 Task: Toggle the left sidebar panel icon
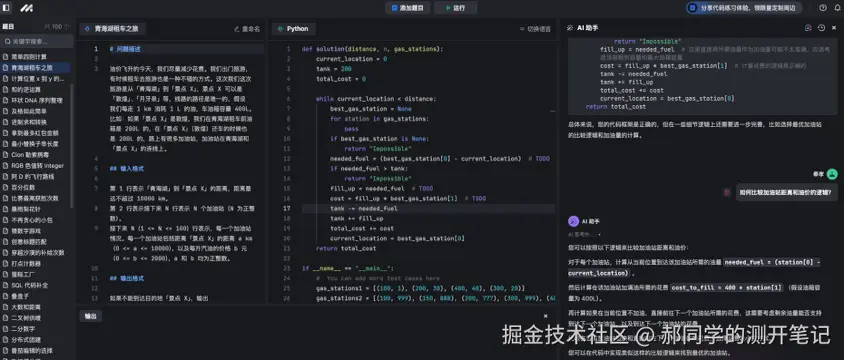(6, 8)
